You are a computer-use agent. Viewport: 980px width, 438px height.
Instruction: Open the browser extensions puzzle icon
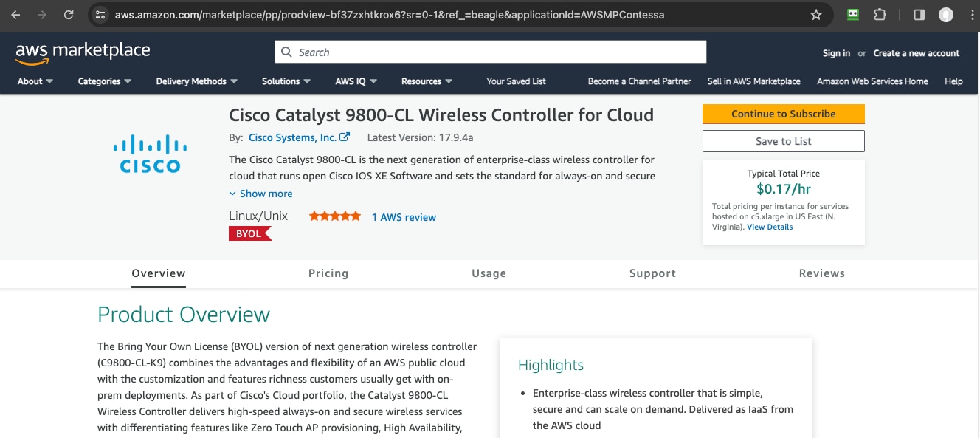pos(880,15)
